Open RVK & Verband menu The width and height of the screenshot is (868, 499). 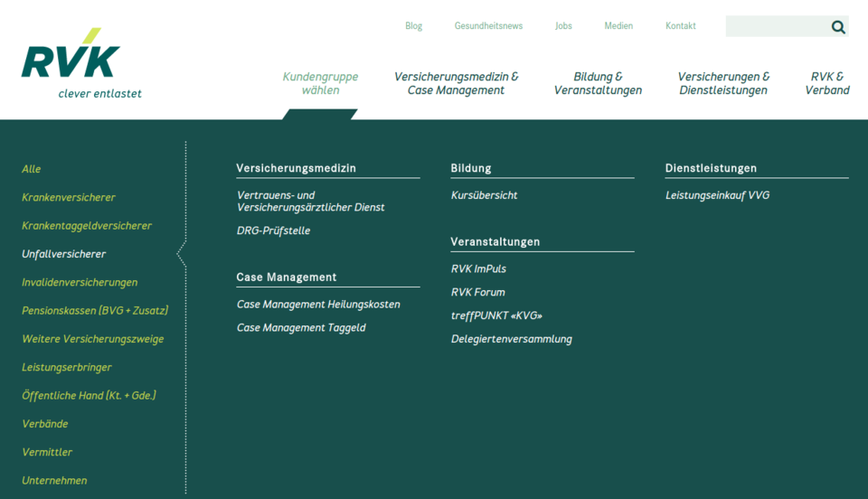pos(827,83)
